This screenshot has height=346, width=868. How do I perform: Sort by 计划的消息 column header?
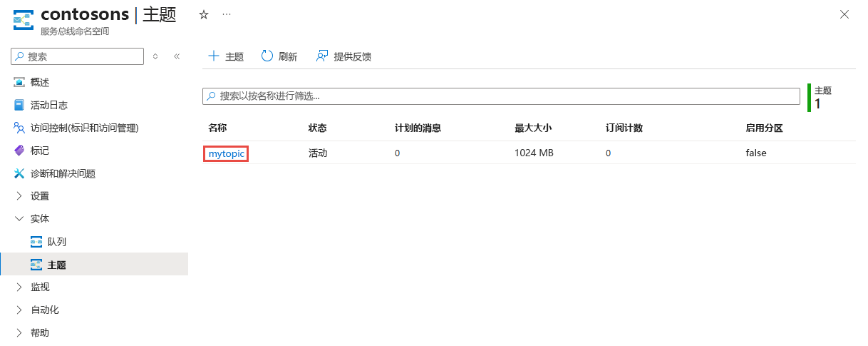coord(418,128)
